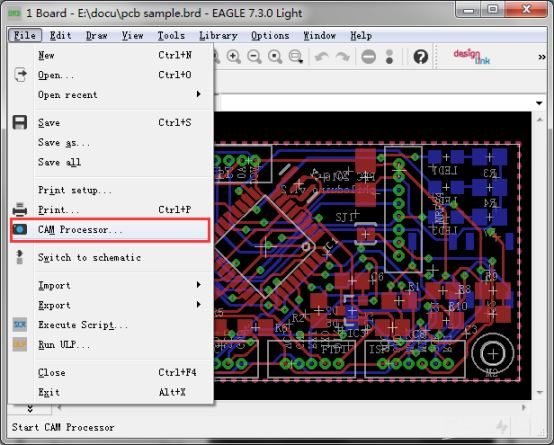554x445 pixels.
Task: Open the Draw menu
Action: click(x=96, y=36)
